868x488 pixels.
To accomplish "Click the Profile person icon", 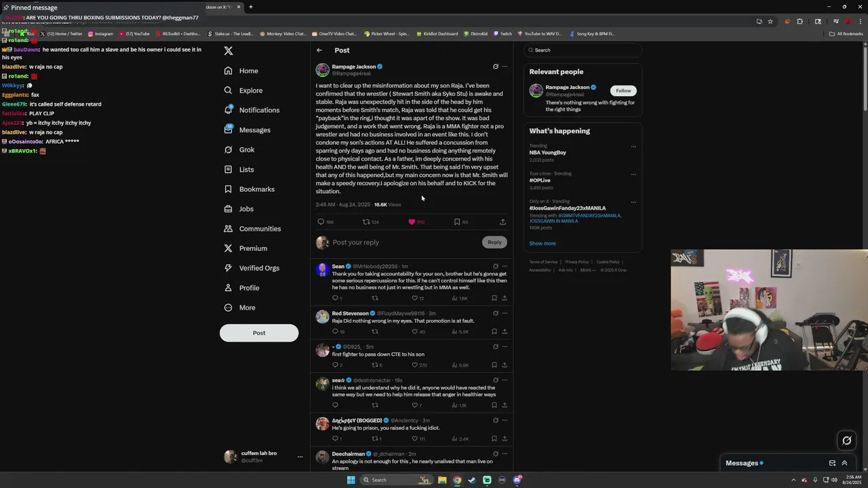I will 229,287.
